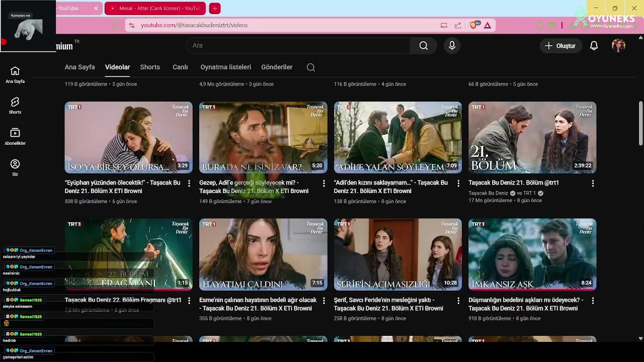The image size is (644, 362).
Task: Open options for "Esme'nin çalınan hayatının" video
Action: [x=324, y=301]
